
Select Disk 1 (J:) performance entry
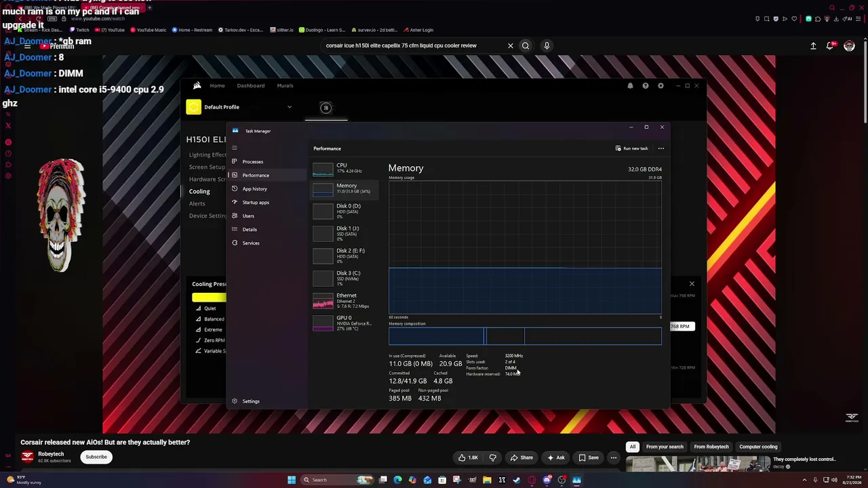coord(344,233)
